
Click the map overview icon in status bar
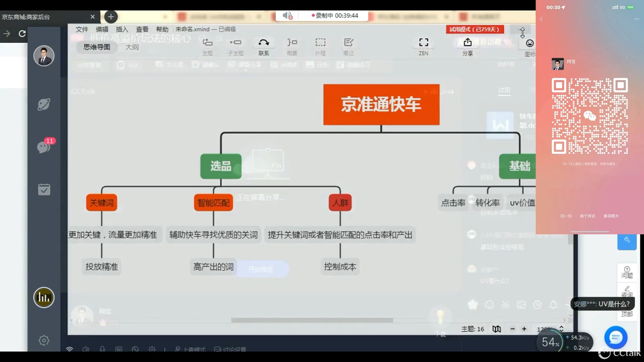pos(497,329)
